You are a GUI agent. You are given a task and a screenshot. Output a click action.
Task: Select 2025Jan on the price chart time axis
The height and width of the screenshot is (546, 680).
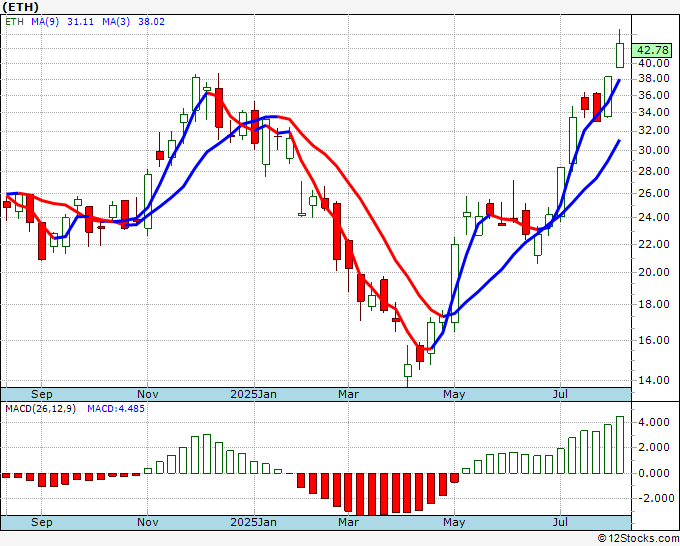click(x=253, y=394)
